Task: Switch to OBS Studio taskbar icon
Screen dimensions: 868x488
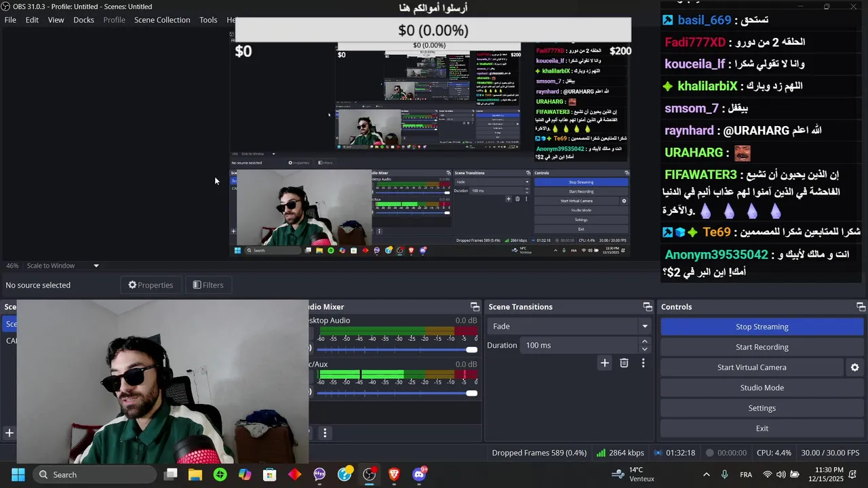Action: [369, 474]
